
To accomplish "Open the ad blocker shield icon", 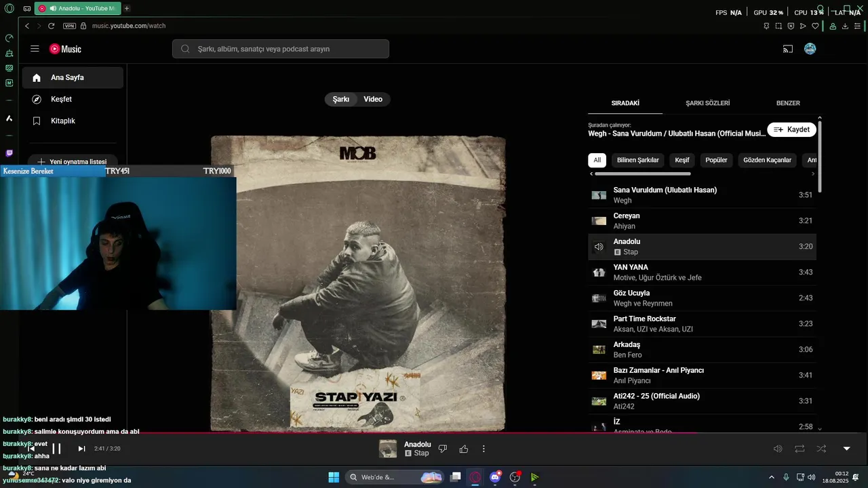I will 791,26.
